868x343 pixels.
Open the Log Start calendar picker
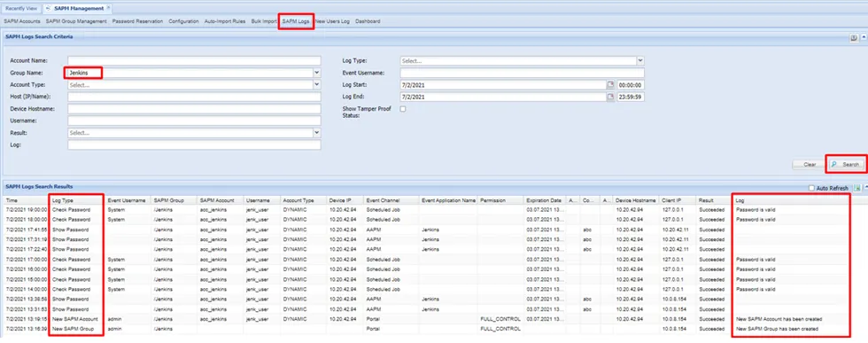click(610, 85)
